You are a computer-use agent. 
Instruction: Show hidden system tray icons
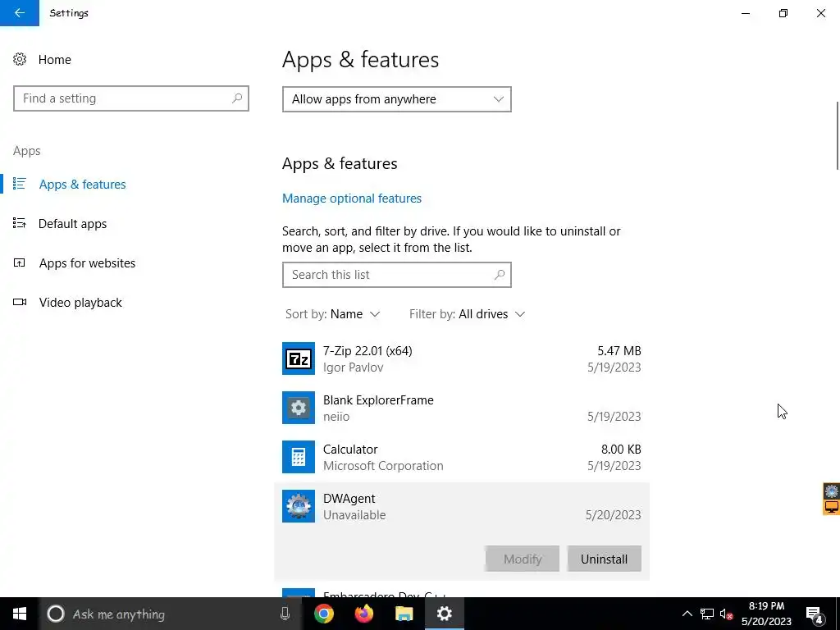point(687,614)
